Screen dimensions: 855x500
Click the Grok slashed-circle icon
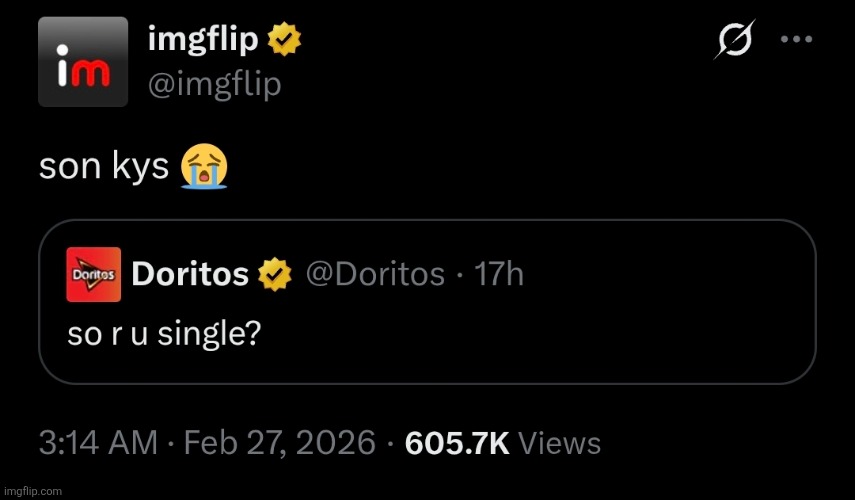(x=734, y=42)
